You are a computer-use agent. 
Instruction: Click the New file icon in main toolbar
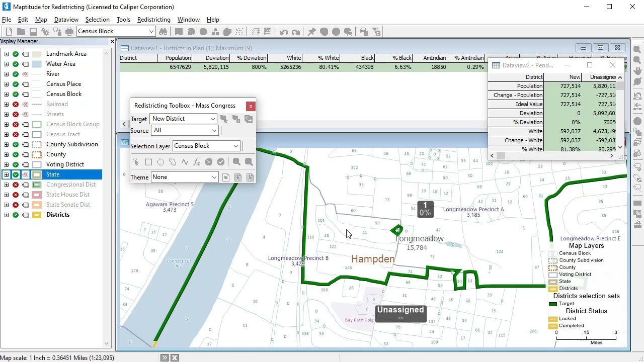point(9,32)
